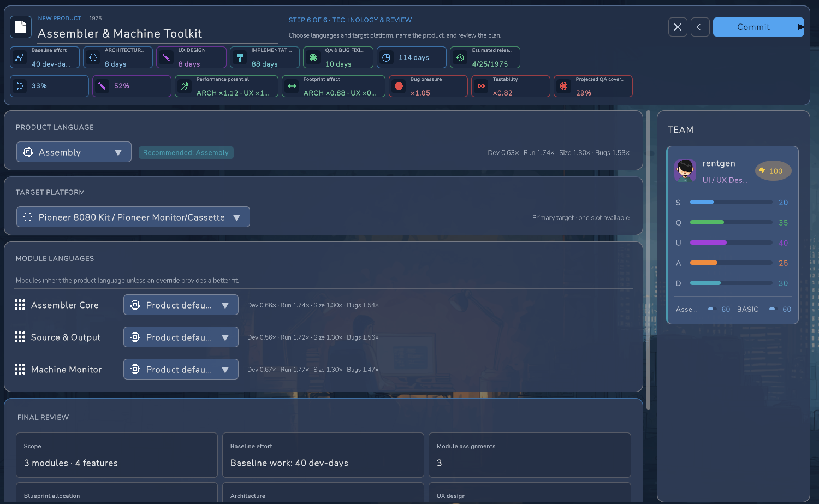Click the QA & Bug Fixing bug icon
The width and height of the screenshot is (819, 504).
point(313,57)
